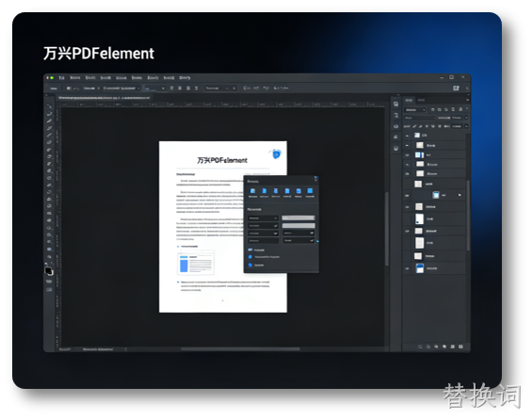Collapse the top layer group arrow
Image resolution: width=532 pixels, height=419 pixels.
pos(407,136)
